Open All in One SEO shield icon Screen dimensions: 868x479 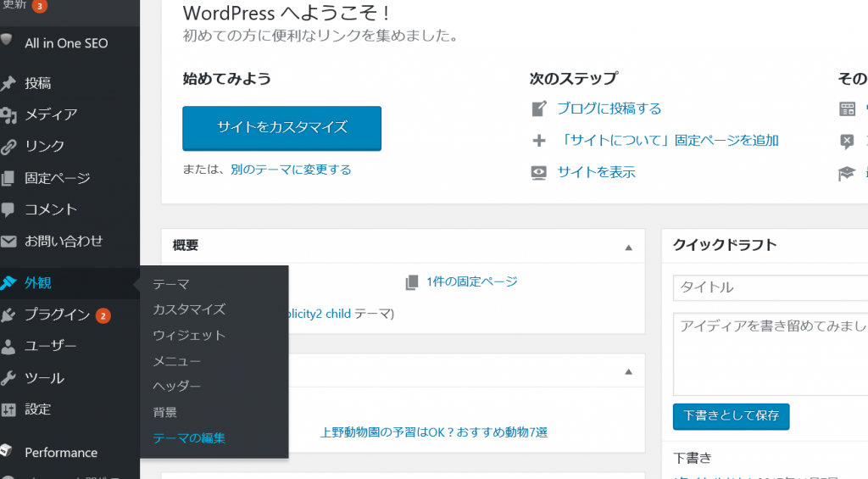point(6,40)
